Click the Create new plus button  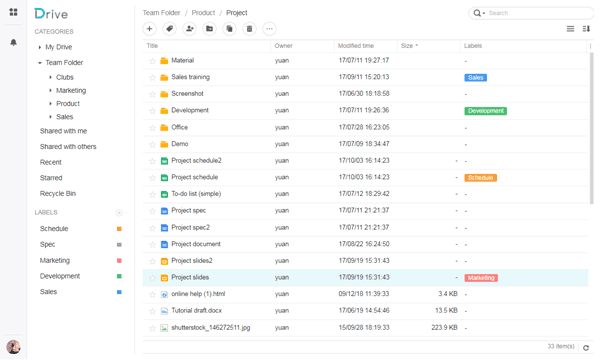pos(150,29)
